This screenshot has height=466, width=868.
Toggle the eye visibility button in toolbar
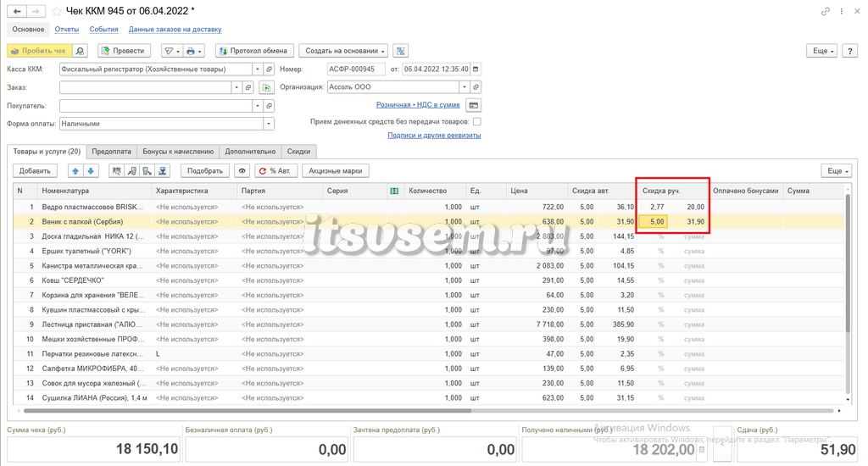(242, 171)
